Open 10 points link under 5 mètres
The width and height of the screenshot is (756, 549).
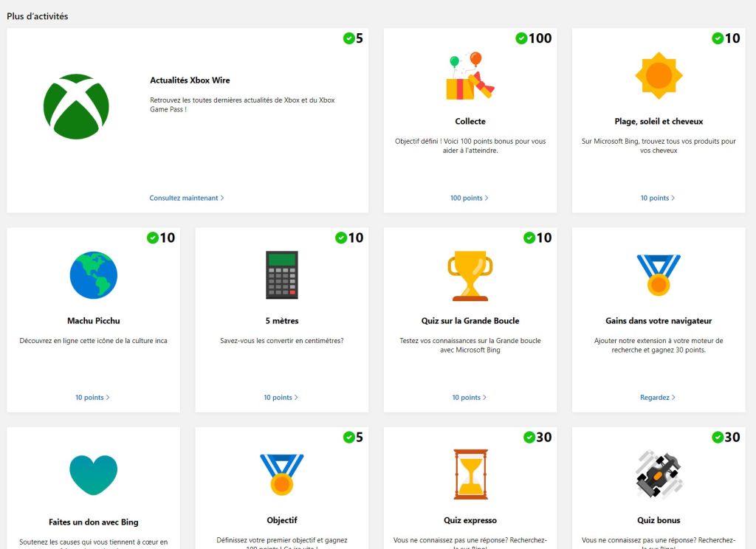281,398
